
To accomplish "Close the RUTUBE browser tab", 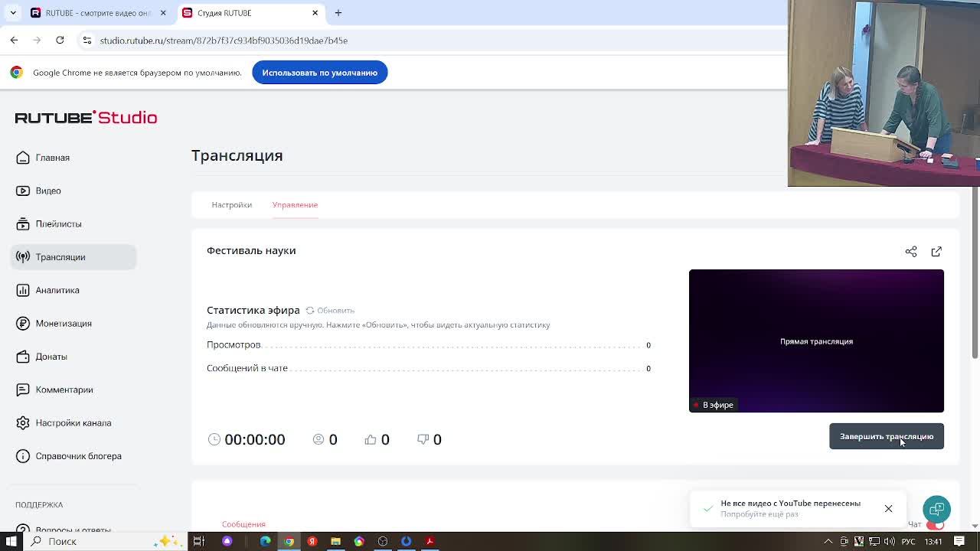I will point(163,13).
